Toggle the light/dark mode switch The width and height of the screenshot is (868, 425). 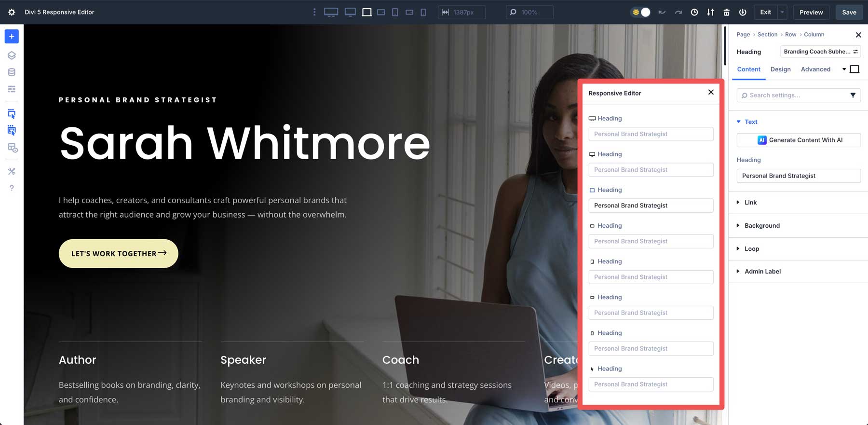tap(641, 12)
